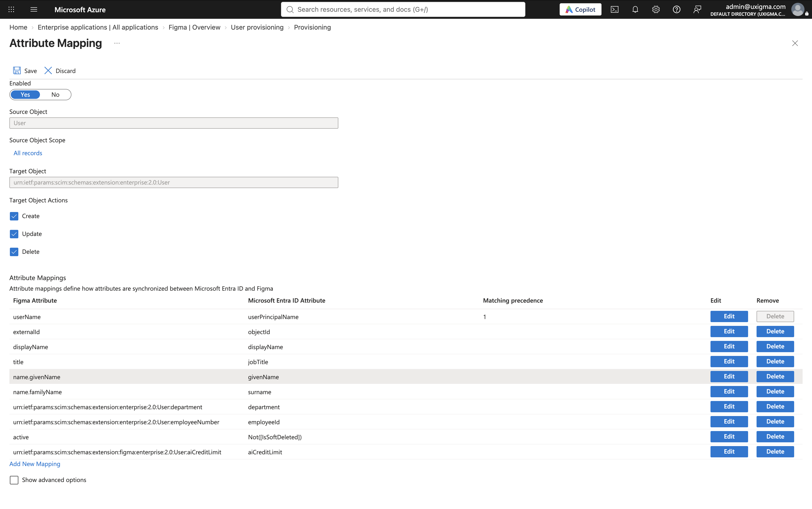Open the feedback icon
The height and width of the screenshot is (509, 812).
point(697,9)
